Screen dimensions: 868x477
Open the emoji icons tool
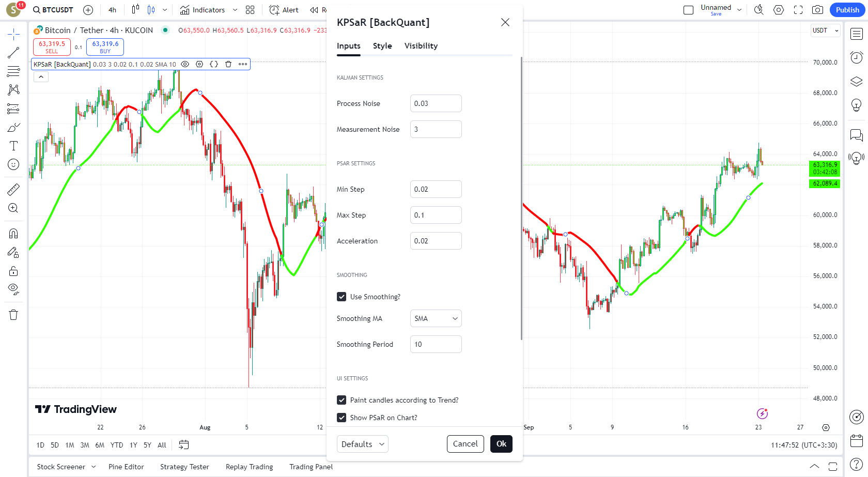click(13, 164)
